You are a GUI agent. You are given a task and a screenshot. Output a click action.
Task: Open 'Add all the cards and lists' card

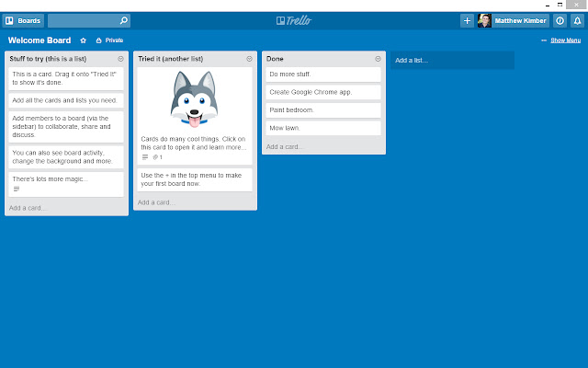[x=66, y=100]
